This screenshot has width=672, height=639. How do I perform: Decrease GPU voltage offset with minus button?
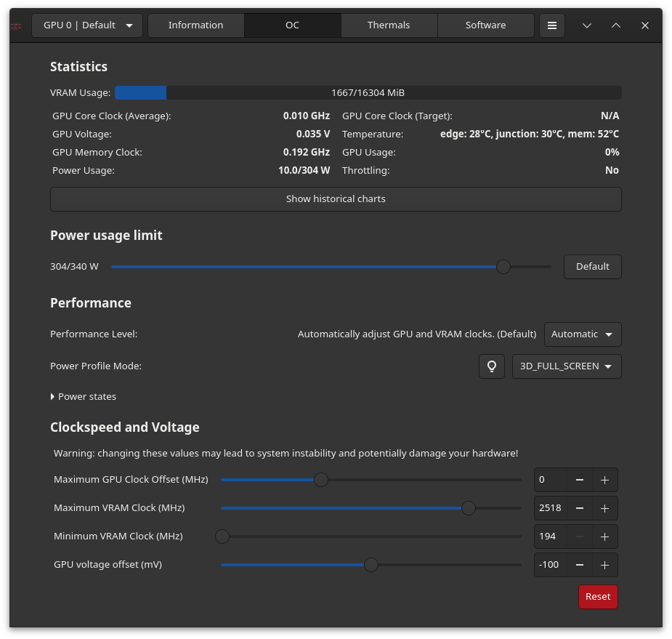(x=580, y=565)
